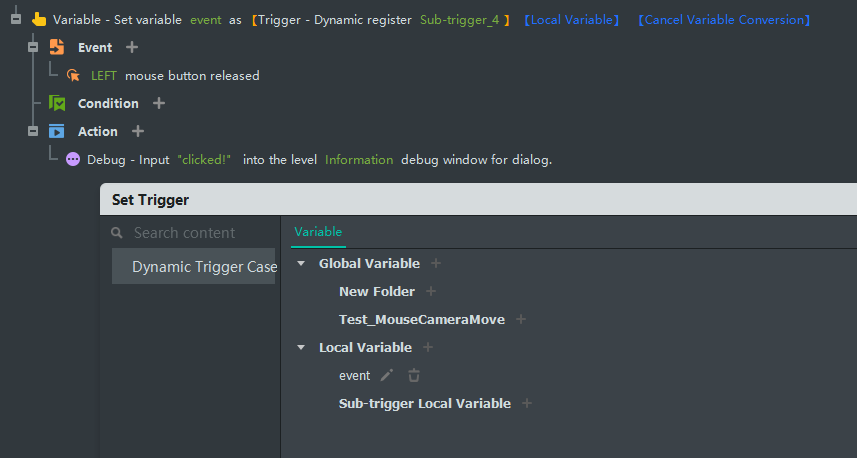Delete the event variable with trash icon
Viewport: 857px width, 458px height.
(x=414, y=375)
